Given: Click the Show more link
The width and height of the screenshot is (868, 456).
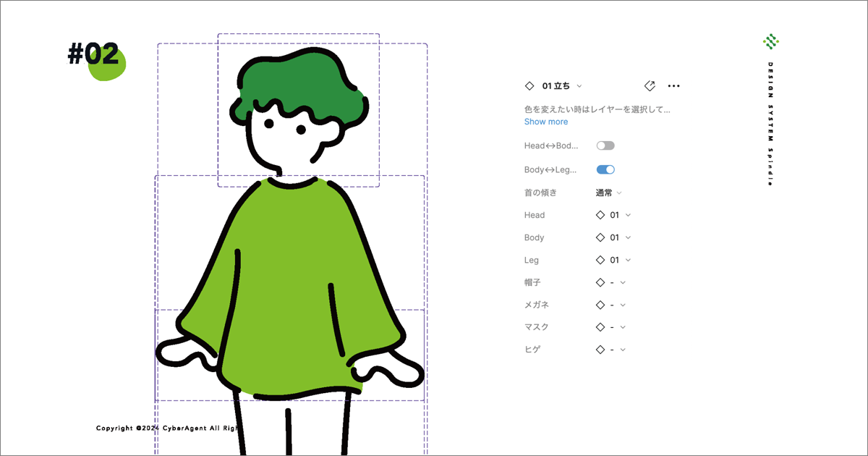Looking at the screenshot, I should (x=546, y=122).
